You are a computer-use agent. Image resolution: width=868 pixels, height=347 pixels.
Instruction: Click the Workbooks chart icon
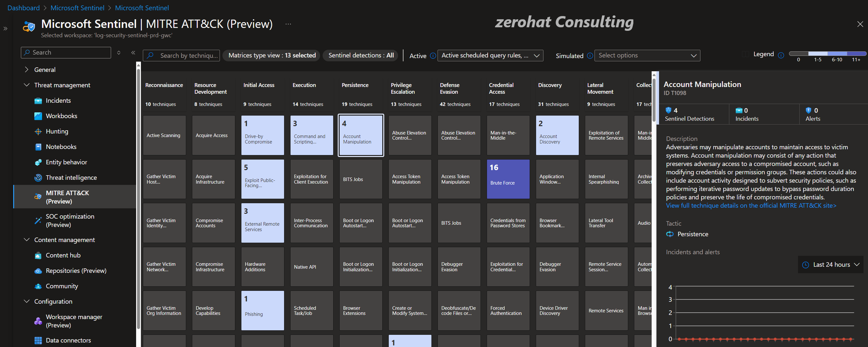(38, 116)
